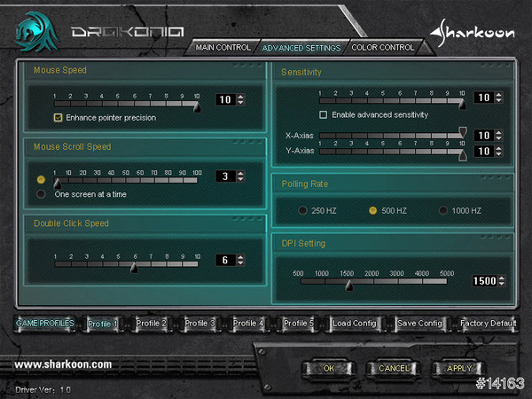The width and height of the screenshot is (532, 399).
Task: Click the Double Click Speed value field
Action: pyautogui.click(x=225, y=260)
